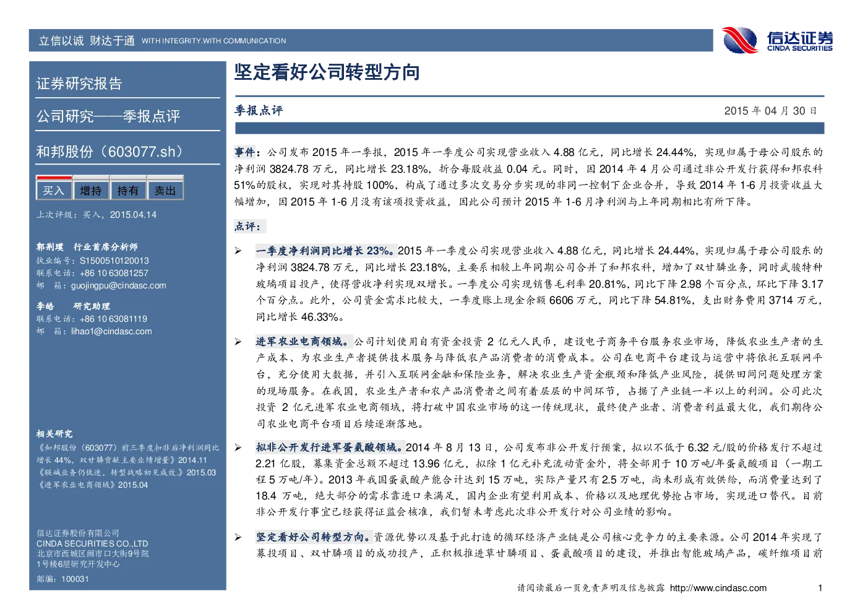Click the 证券研究报告 sidebar heading
868x614 pixels.
79,84
